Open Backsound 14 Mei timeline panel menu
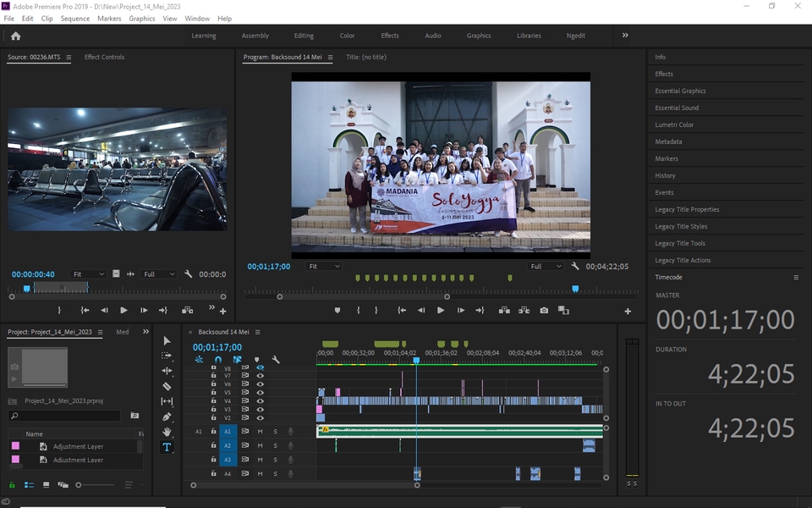 pyautogui.click(x=257, y=332)
